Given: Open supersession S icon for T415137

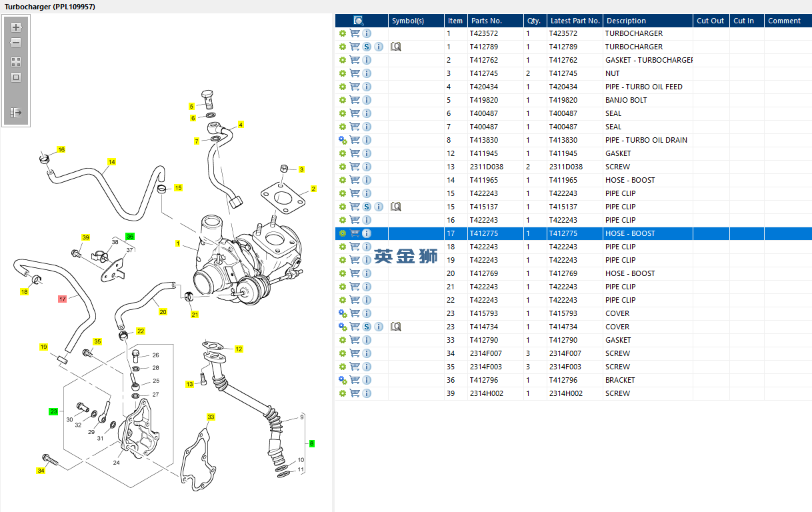Looking at the screenshot, I should point(367,207).
